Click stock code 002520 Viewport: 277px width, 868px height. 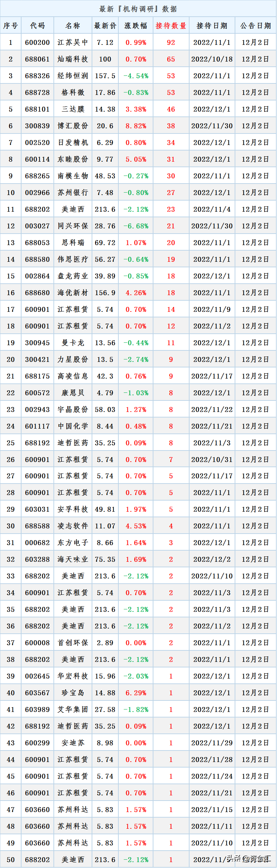(x=37, y=143)
